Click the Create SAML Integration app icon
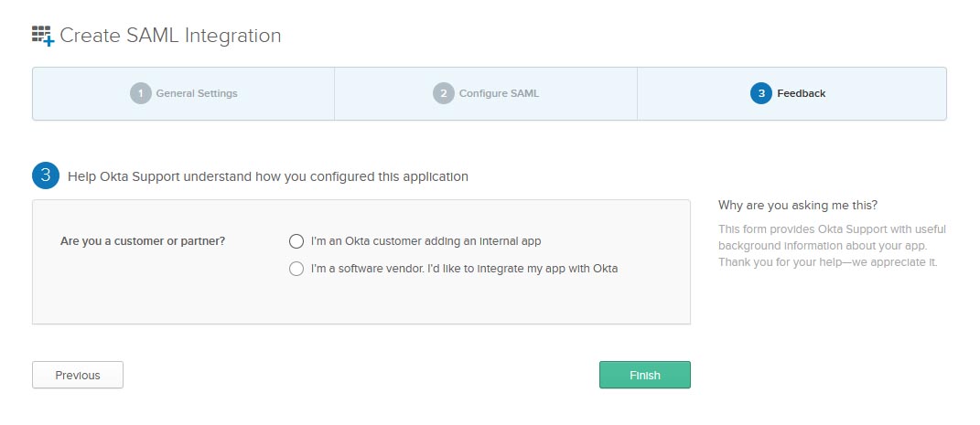This screenshot has height=425, width=980. (x=43, y=37)
